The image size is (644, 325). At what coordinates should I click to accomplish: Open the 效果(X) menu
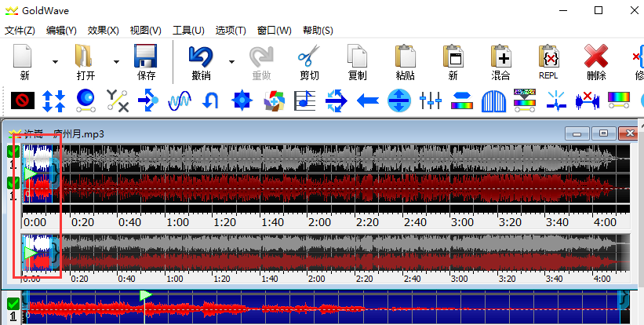coord(103,31)
